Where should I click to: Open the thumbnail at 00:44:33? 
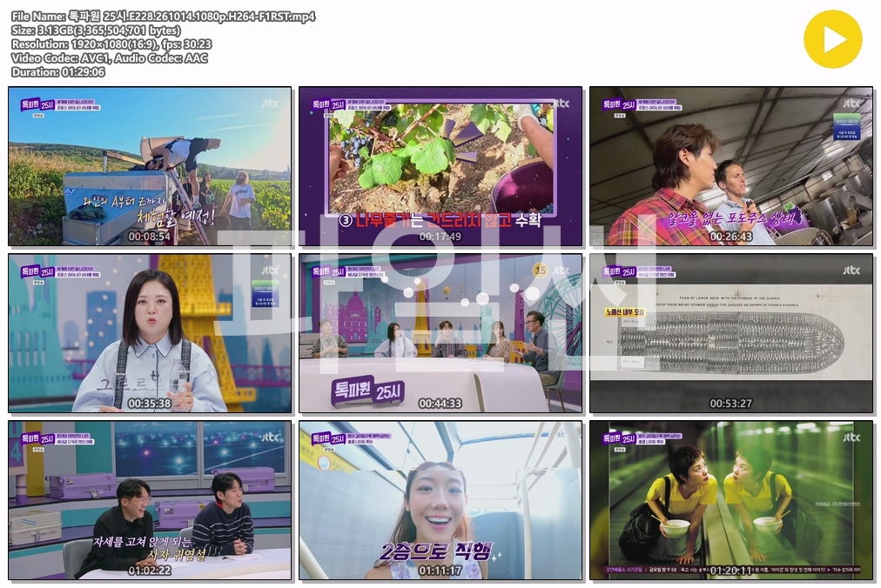point(440,333)
